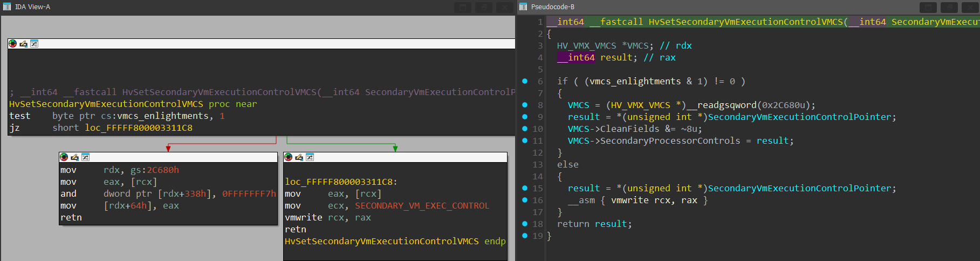Click the 'else' keyword on line 13
980x261 pixels.
pos(567,164)
